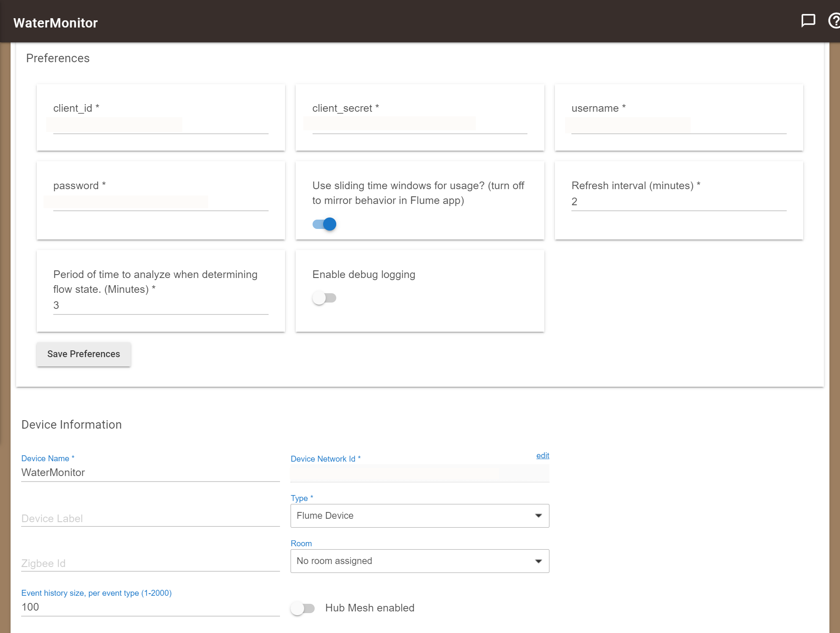The image size is (840, 633).
Task: Turn on Hub Mesh enabled switch
Action: 303,608
